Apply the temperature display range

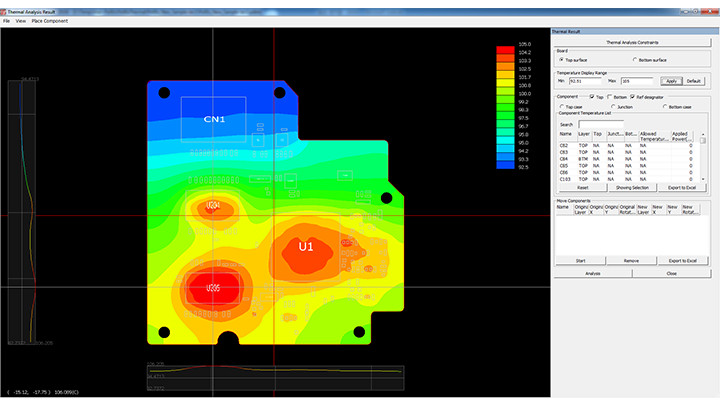click(x=671, y=80)
